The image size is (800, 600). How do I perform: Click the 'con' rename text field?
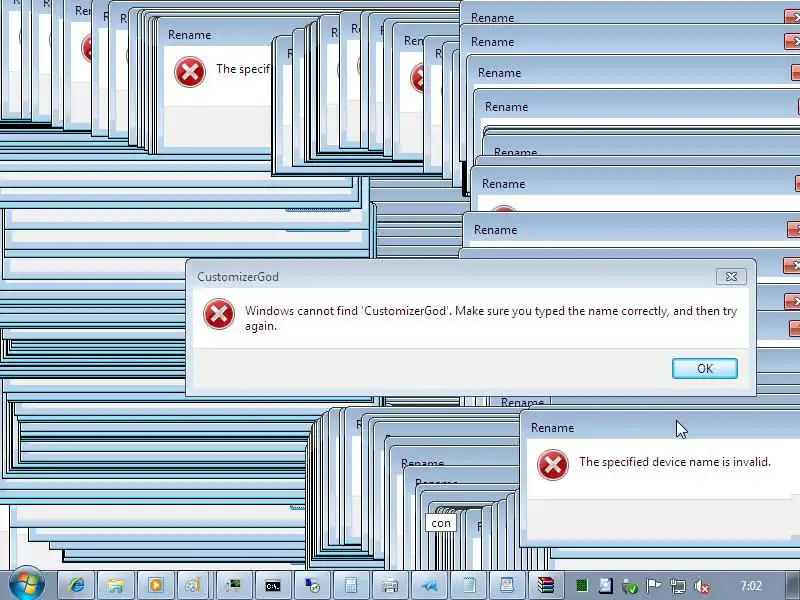[441, 523]
